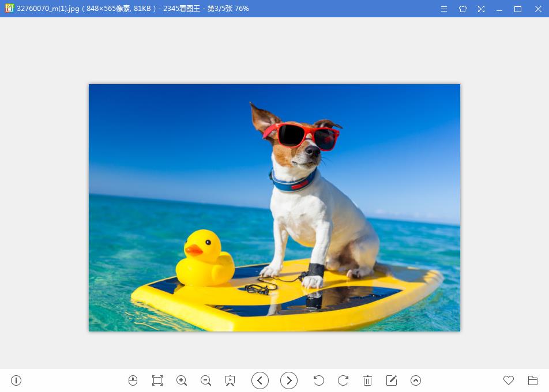This screenshot has width=549, height=392.
Task: Open the image editor tool
Action: tap(392, 380)
